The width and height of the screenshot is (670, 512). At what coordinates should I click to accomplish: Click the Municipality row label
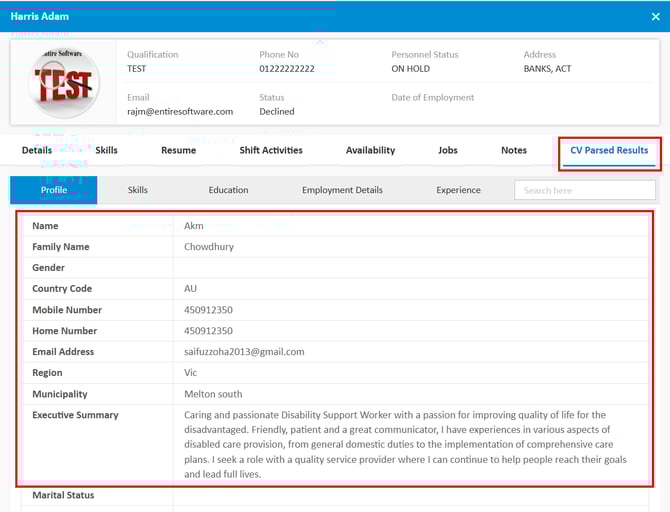click(x=60, y=394)
